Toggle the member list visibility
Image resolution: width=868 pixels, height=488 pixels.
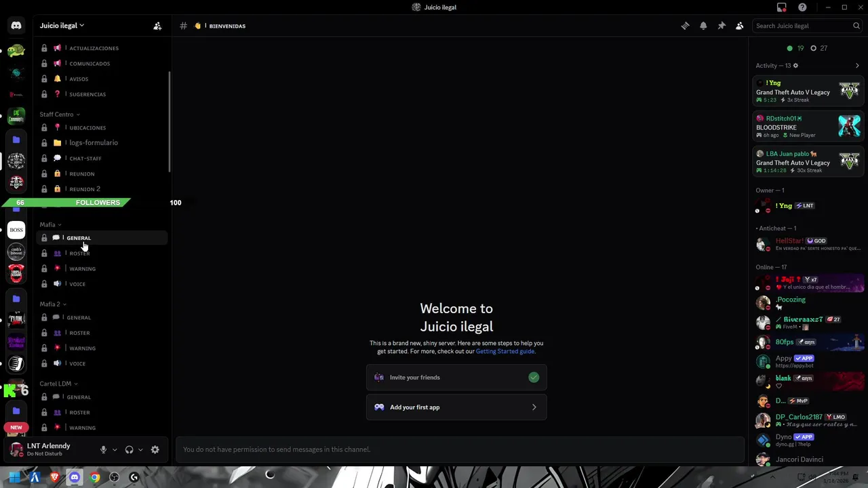pos(740,26)
